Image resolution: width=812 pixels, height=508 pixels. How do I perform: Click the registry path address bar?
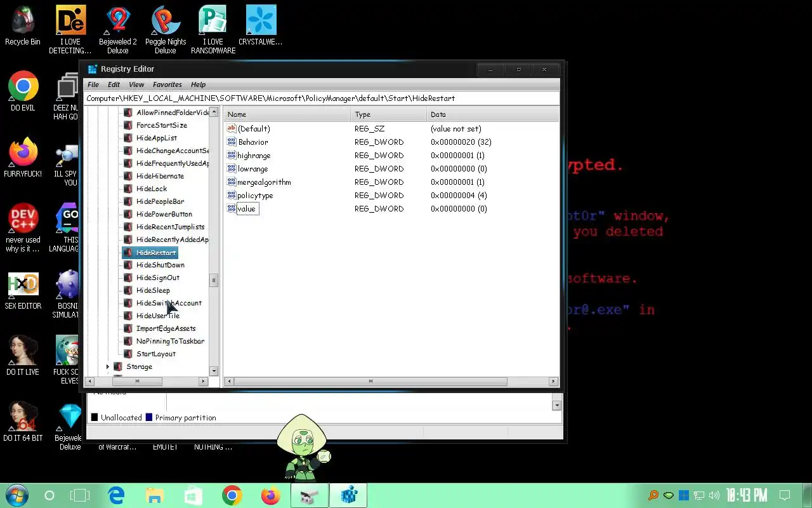[x=322, y=98]
